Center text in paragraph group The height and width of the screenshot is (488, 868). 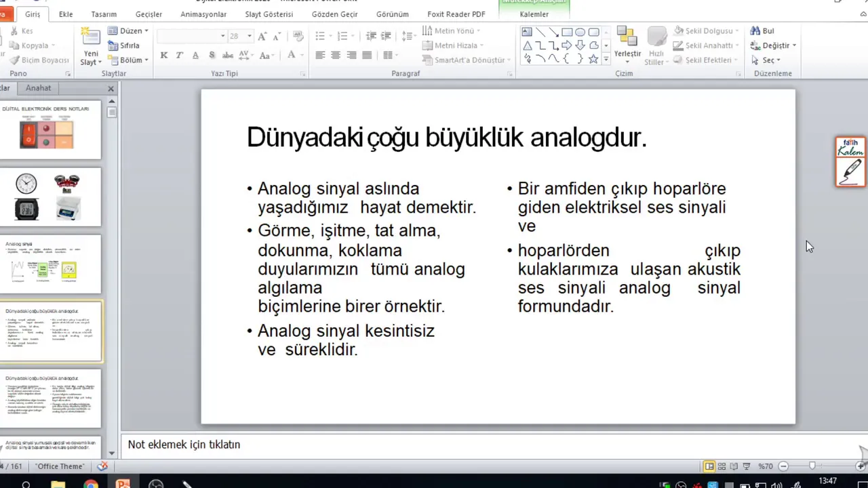click(x=336, y=56)
